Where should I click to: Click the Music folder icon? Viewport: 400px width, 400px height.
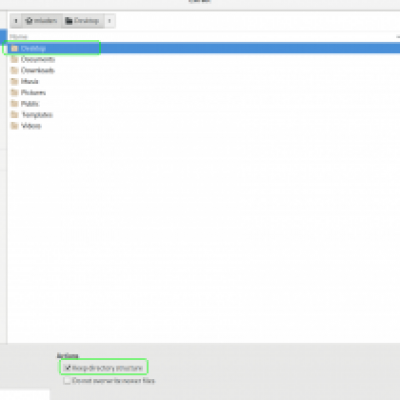14,81
